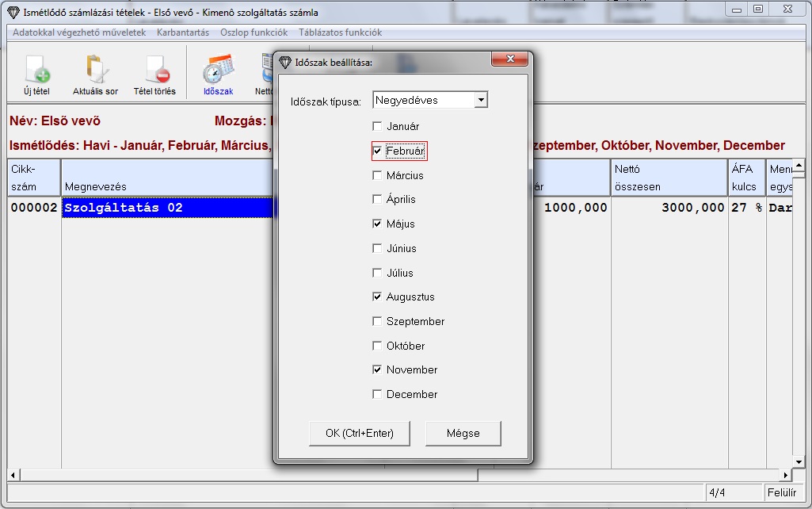Viewport: 812px width, 509px height.
Task: Click the diamond app icon in the main title bar
Action: tap(13, 12)
